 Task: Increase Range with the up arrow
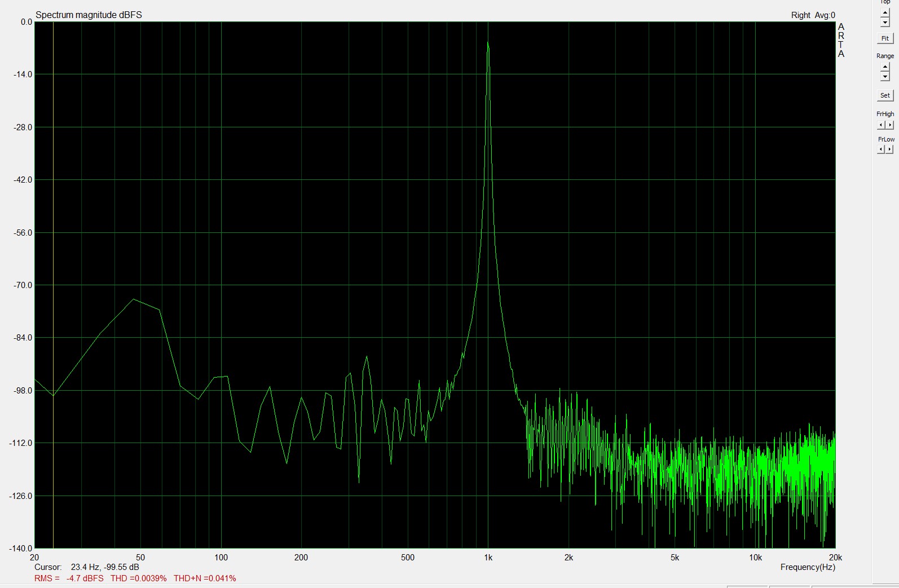point(885,68)
